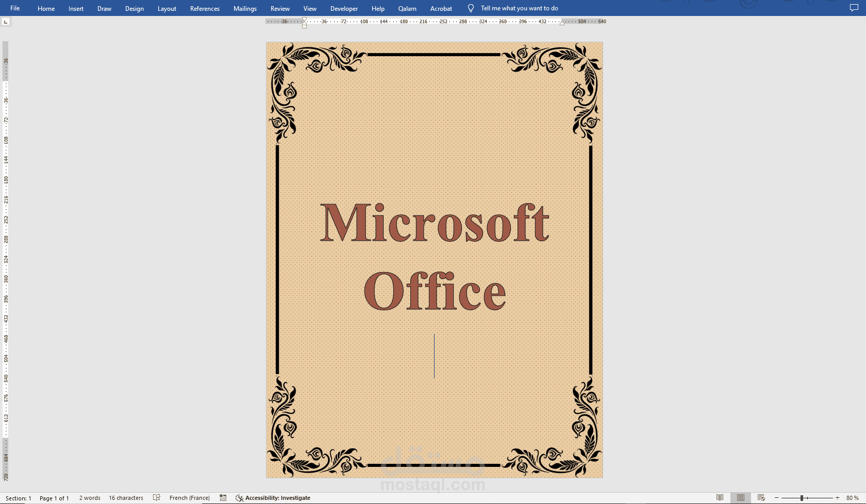Click the macro recording icon in status bar
The height and width of the screenshot is (504, 866).
223,498
